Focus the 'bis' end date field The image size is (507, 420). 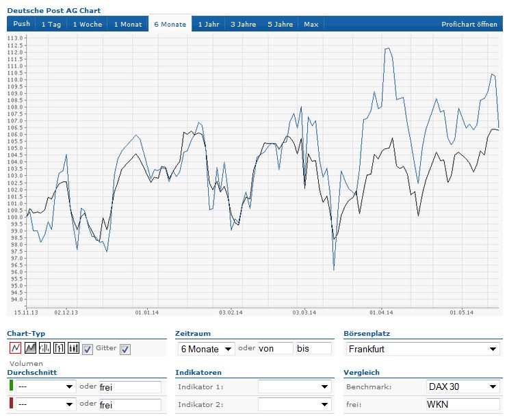pos(313,349)
